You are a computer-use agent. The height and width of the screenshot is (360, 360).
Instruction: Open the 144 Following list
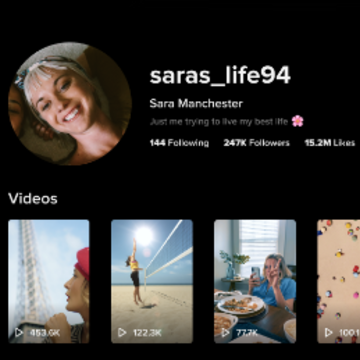(179, 143)
